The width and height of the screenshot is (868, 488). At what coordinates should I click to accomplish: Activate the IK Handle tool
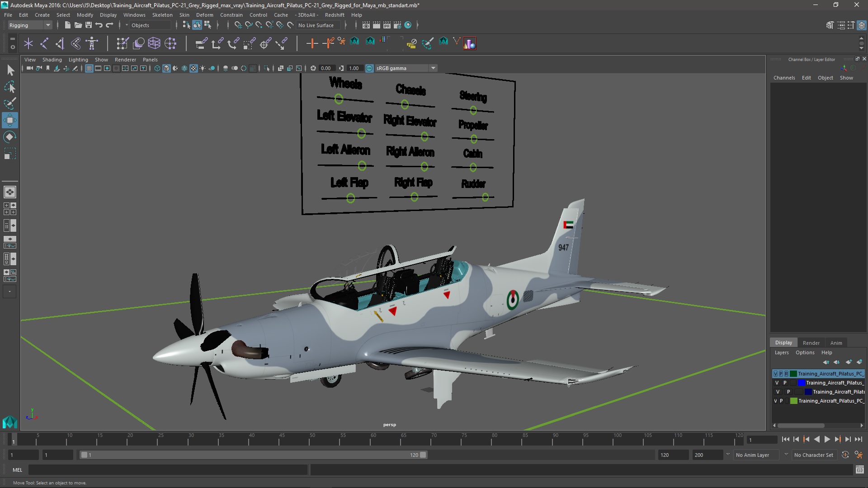(x=60, y=43)
